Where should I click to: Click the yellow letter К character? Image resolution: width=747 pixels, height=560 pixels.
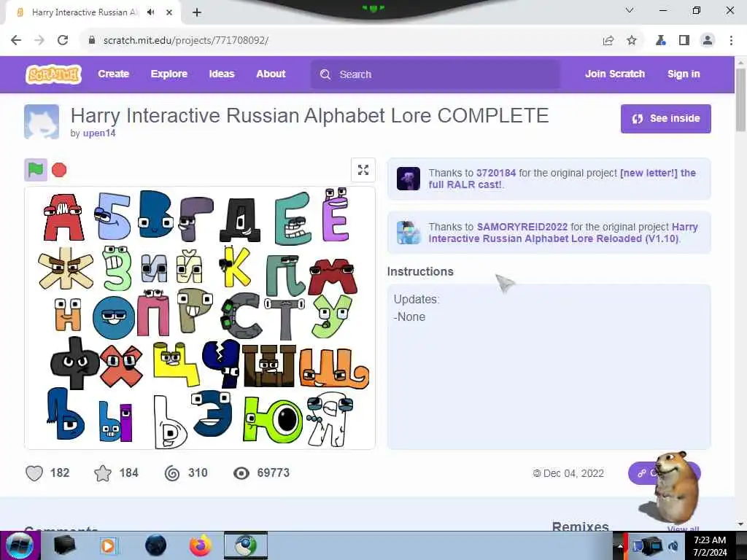[x=236, y=265]
